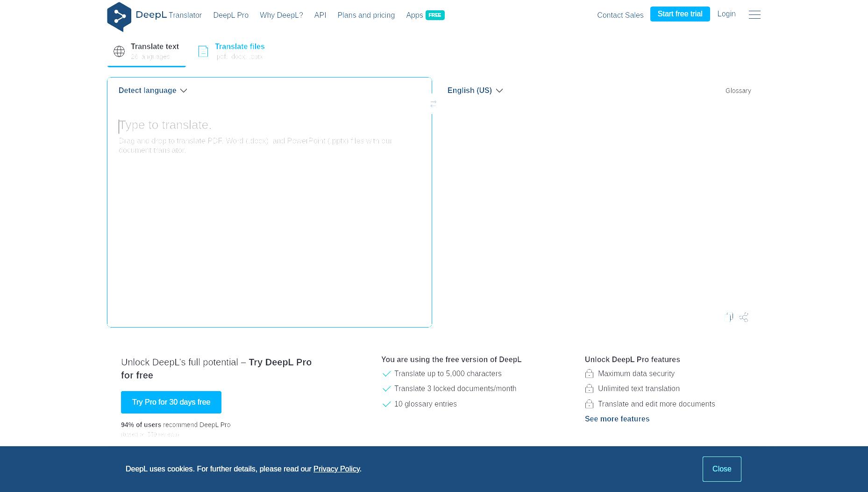
Task: Click the 'Unlock DeepL Pro features' heading
Action: (633, 360)
